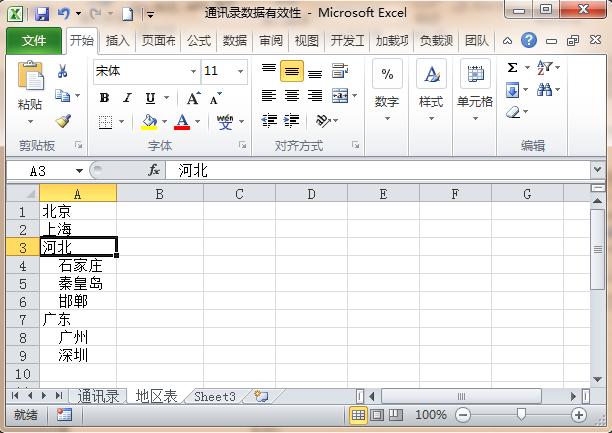Apply red font color A
This screenshot has height=433, width=612.
(182, 121)
